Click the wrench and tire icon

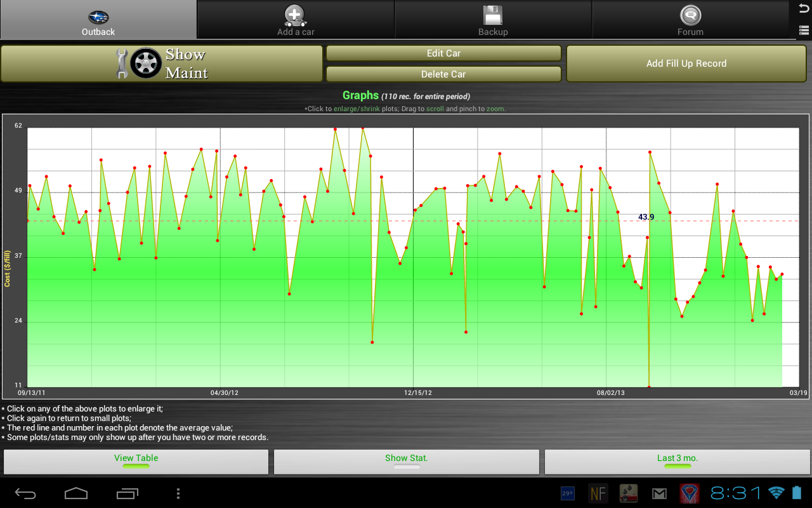[x=139, y=63]
